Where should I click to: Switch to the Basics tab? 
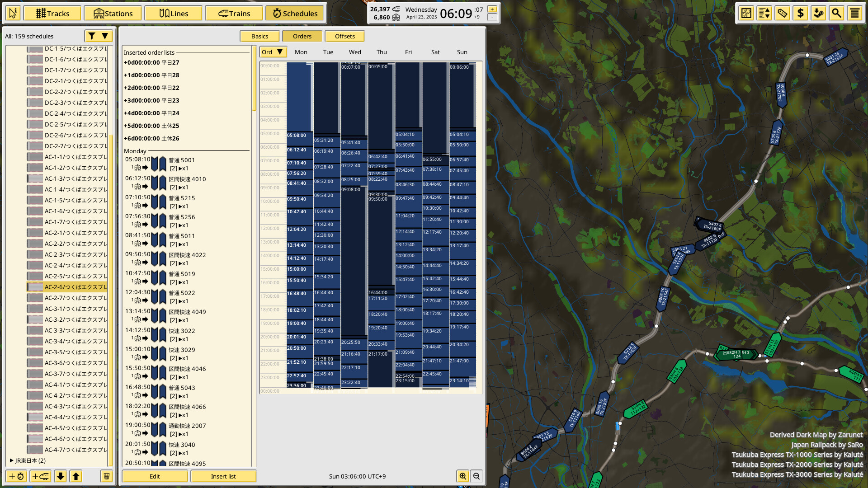(x=259, y=36)
